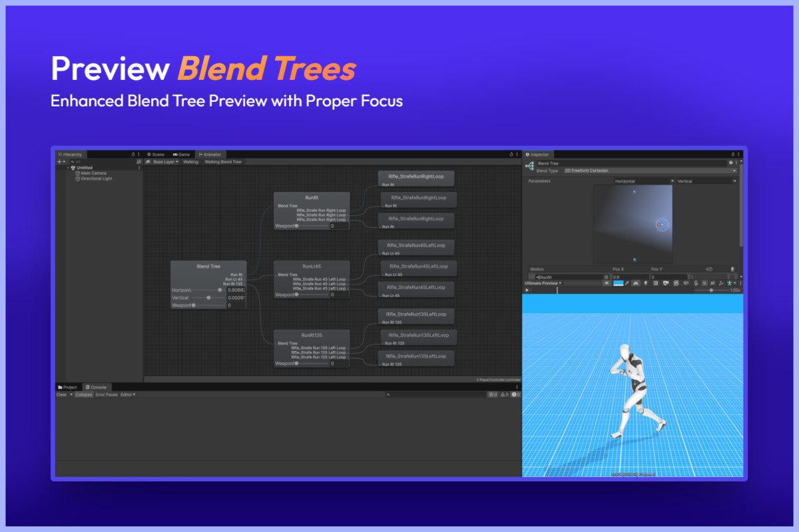The width and height of the screenshot is (799, 532).
Task: Select the eyedropper icon next to the color swatch
Action: [x=627, y=282]
